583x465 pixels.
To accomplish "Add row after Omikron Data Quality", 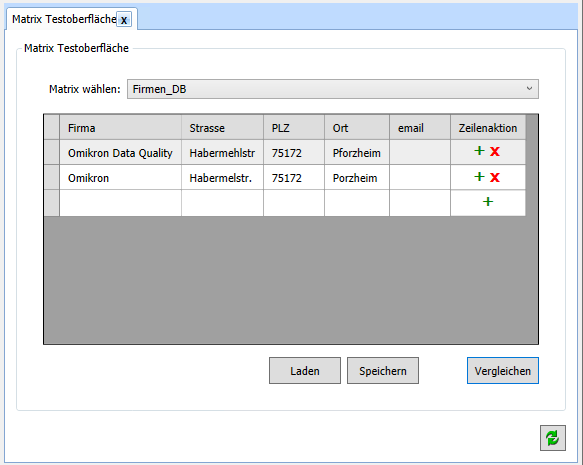I will click(479, 151).
